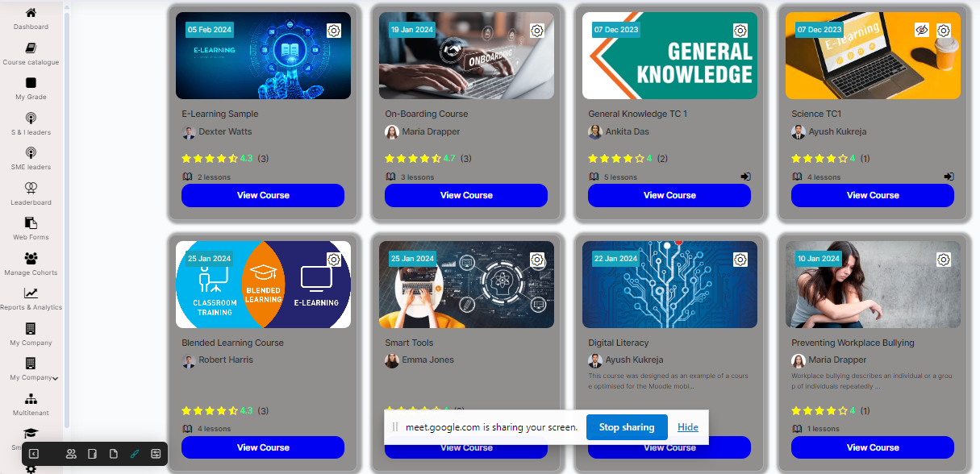Click enrol arrow icon on General Knowledge card
Screen dimensions: 980x474
[745, 177]
